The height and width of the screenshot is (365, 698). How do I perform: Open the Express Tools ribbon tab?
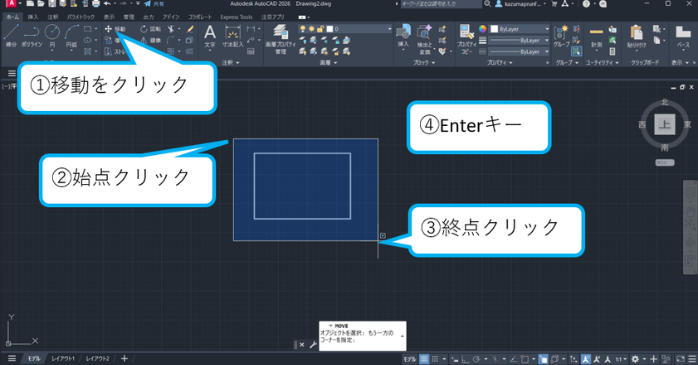pos(236,17)
